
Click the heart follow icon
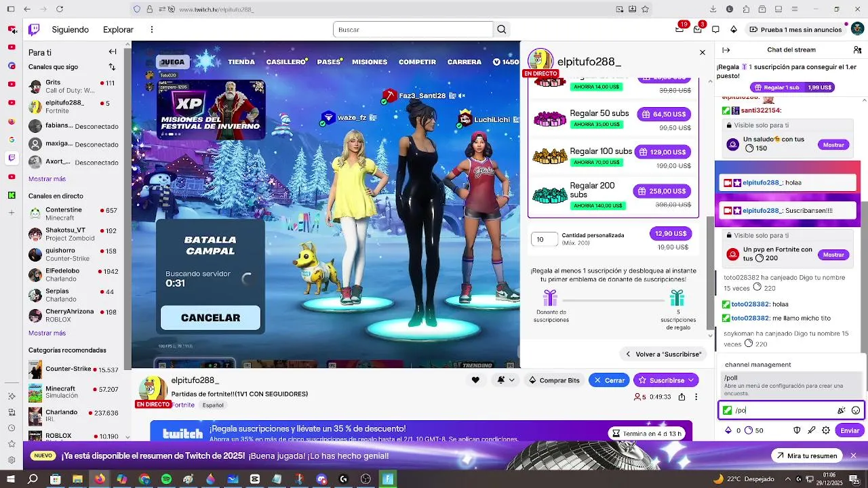coord(475,380)
